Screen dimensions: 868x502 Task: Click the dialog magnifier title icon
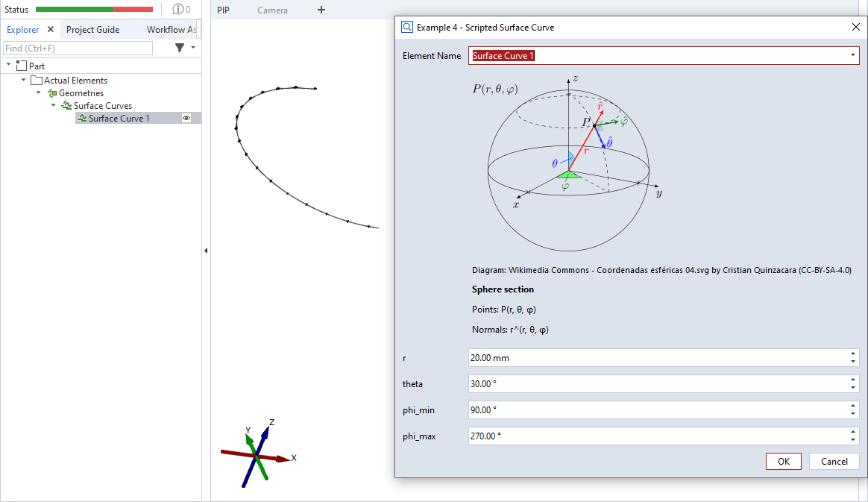click(407, 27)
